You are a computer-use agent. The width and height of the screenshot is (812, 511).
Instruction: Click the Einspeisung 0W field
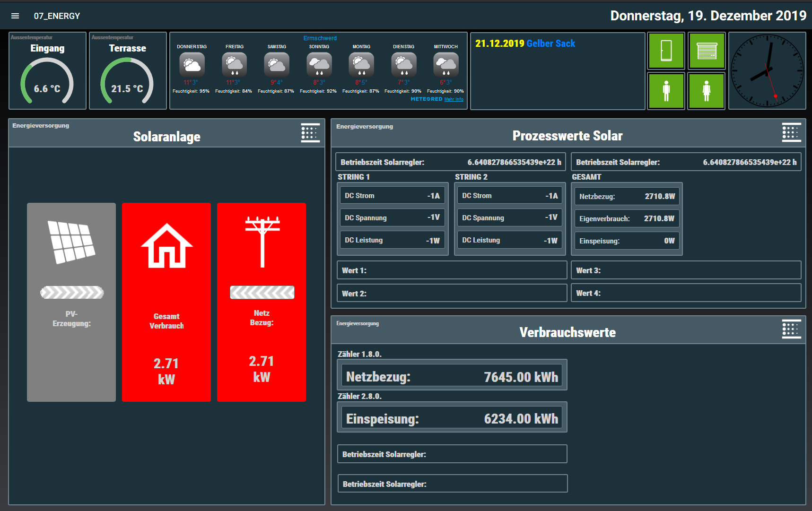pos(627,241)
